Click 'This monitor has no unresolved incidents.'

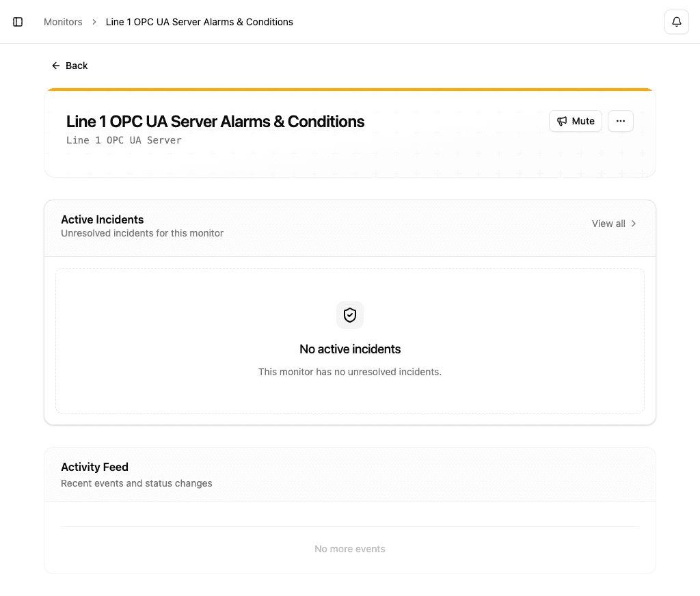pos(350,372)
